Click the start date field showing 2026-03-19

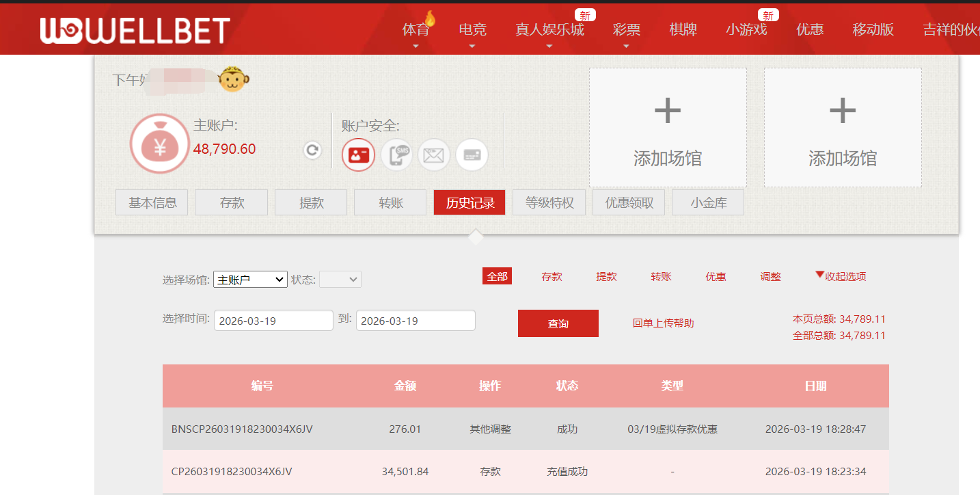click(273, 320)
